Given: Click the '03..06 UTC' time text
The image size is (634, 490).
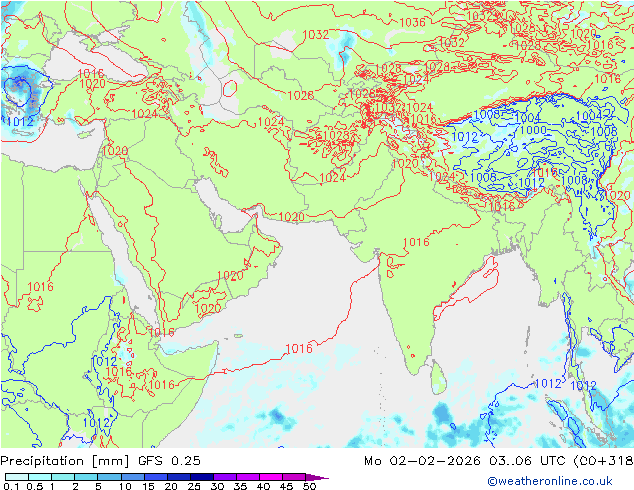Looking at the screenshot, I should point(526,461).
